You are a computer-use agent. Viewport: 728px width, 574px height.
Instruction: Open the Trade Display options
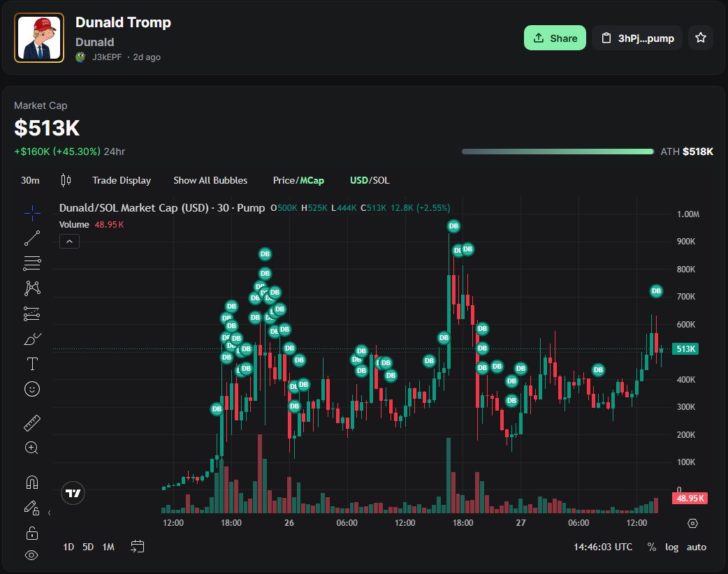coord(122,180)
